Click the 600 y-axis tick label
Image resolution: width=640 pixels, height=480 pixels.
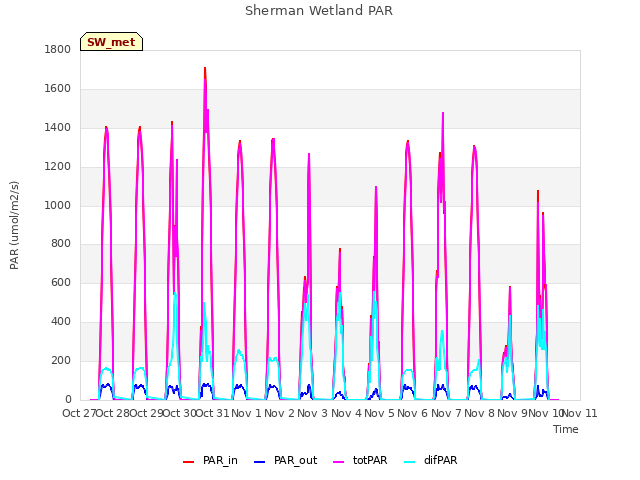click(61, 282)
